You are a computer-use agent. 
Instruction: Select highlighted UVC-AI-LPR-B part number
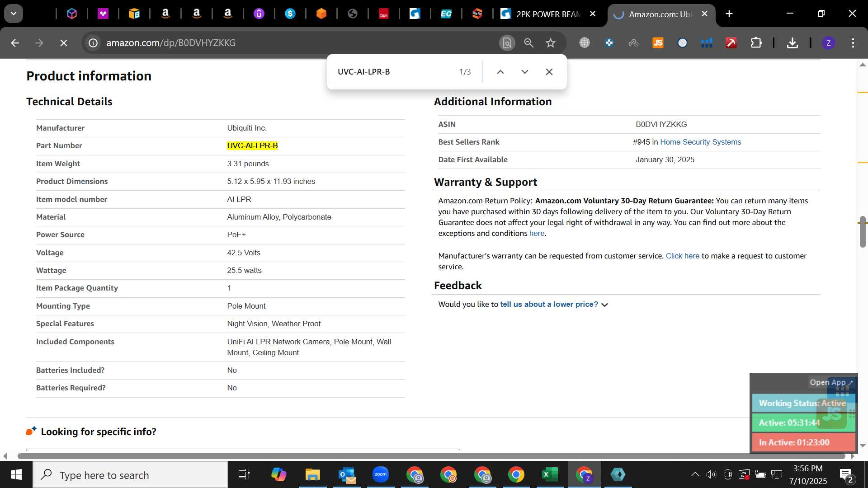tap(252, 145)
